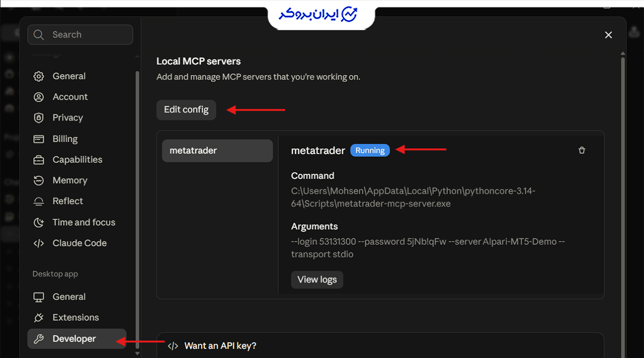Click the Desktop app General monitor icon
The image size is (644, 358).
pyautogui.click(x=39, y=297)
